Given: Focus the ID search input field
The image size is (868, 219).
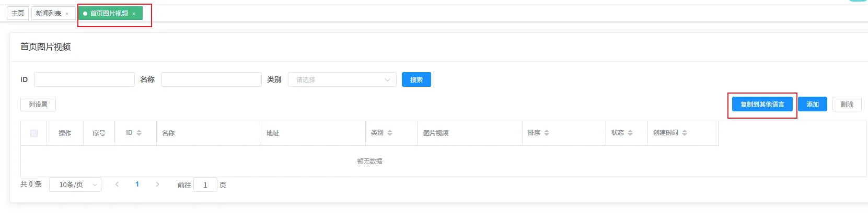Looking at the screenshot, I should pos(84,79).
